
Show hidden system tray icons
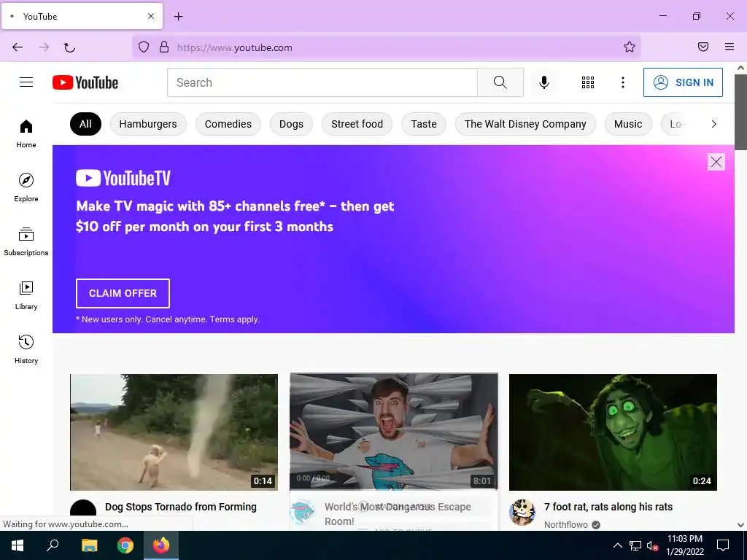pyautogui.click(x=617, y=545)
